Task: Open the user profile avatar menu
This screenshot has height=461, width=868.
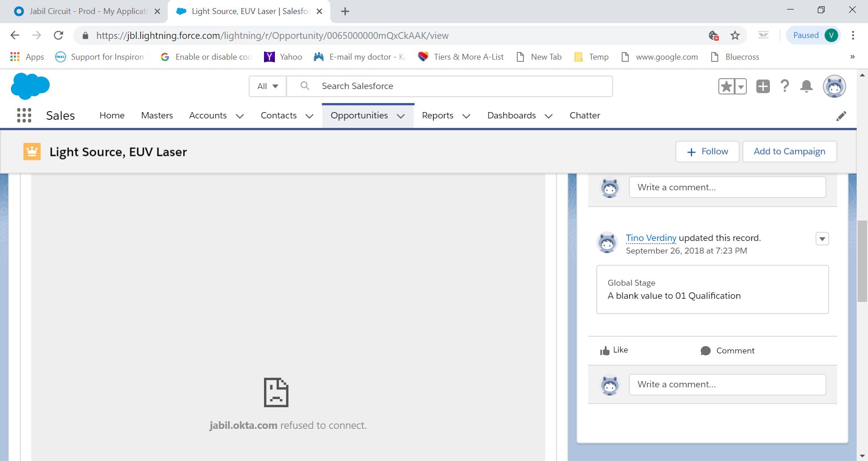Action: pos(834,86)
